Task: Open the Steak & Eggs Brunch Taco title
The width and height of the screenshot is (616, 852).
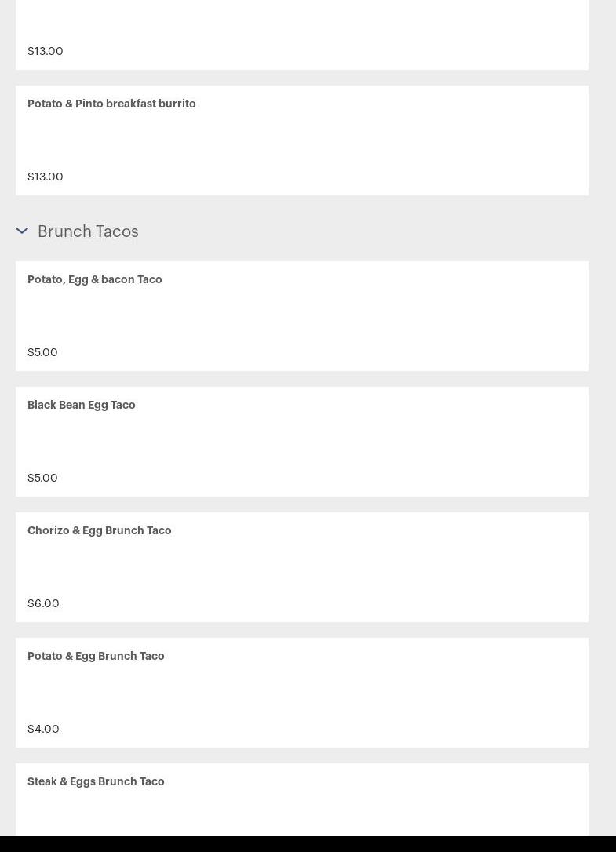Action: coord(96,781)
